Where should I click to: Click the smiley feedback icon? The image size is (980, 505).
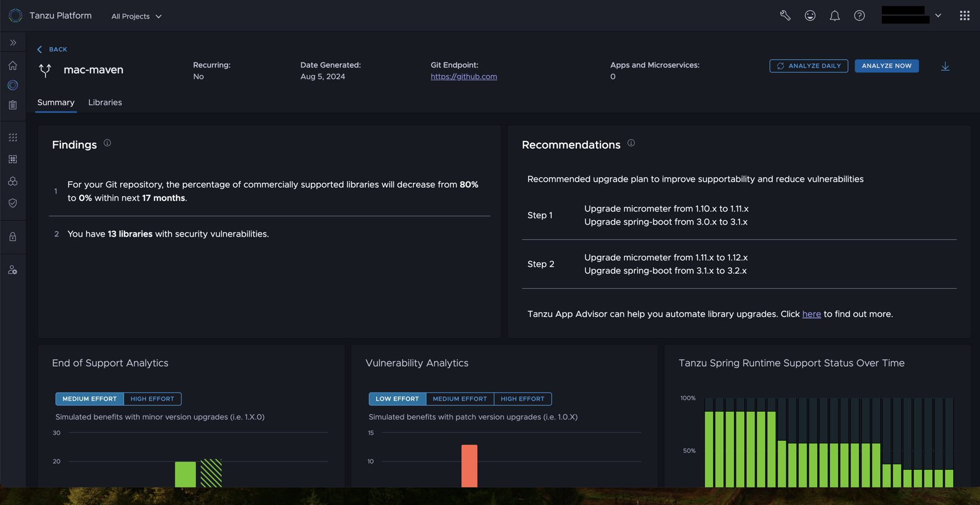pos(810,15)
